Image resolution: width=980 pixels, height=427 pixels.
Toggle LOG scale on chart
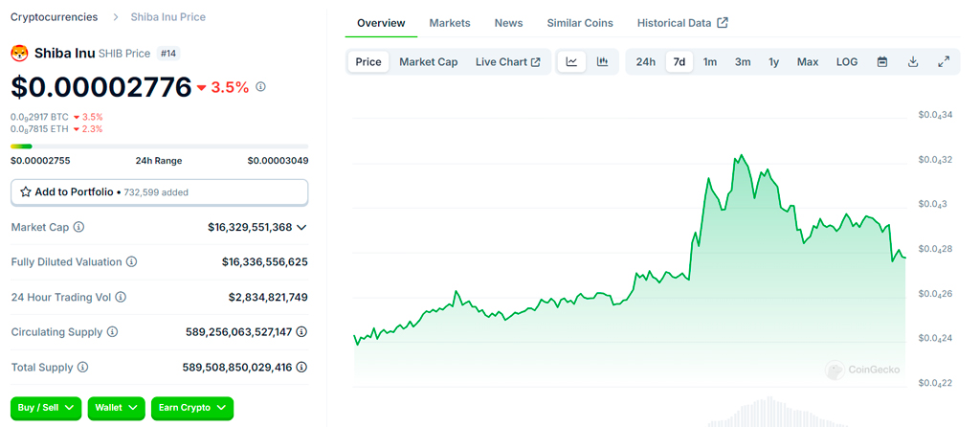847,62
